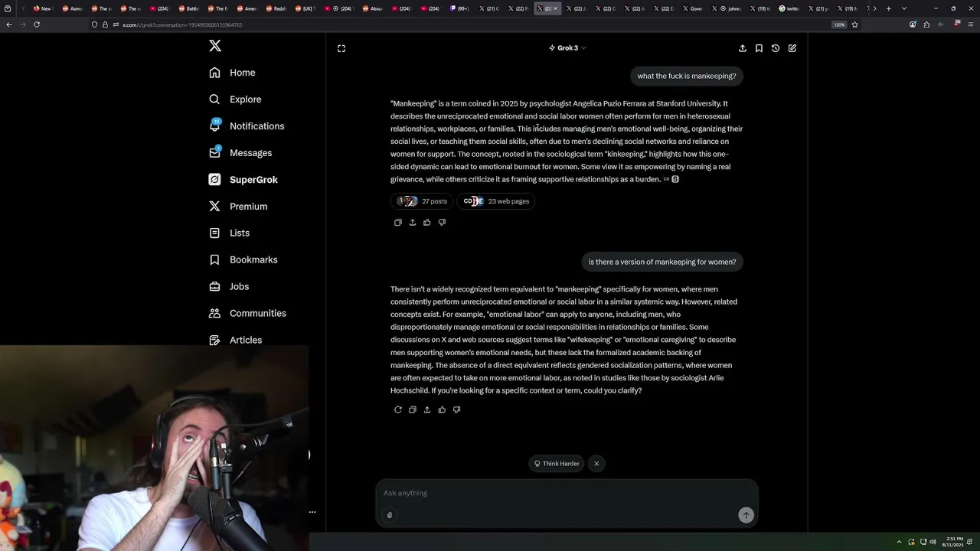Like the first Grok answer
This screenshot has width=980, height=551.
(x=427, y=223)
